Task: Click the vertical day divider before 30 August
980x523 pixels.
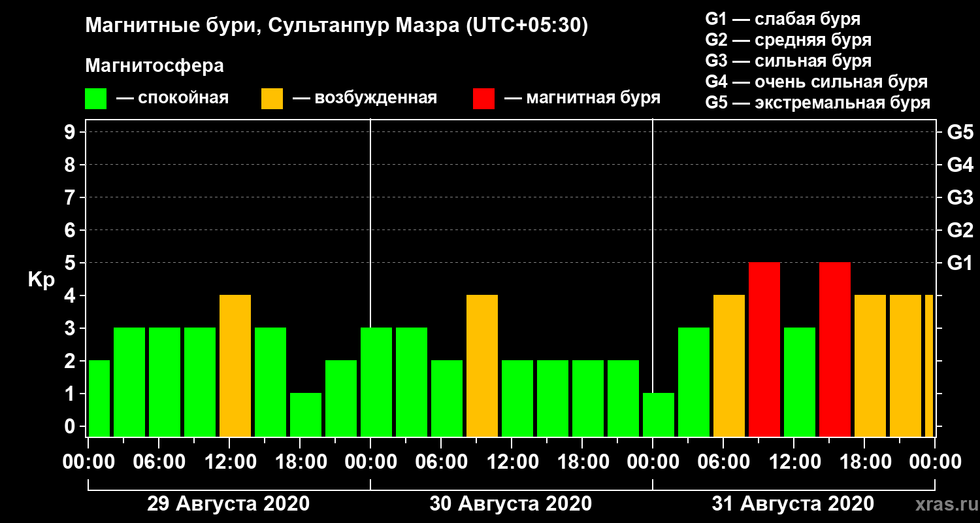Action: [x=370, y=278]
